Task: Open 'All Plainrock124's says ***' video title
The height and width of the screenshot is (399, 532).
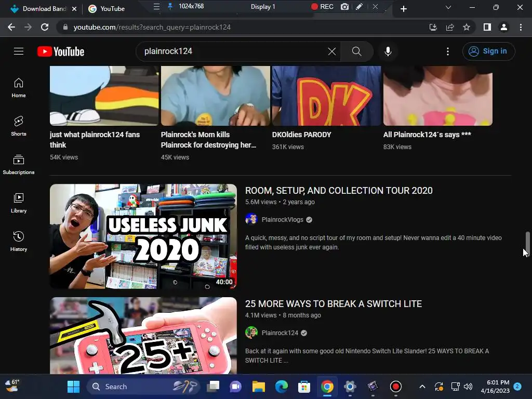Action: click(427, 135)
